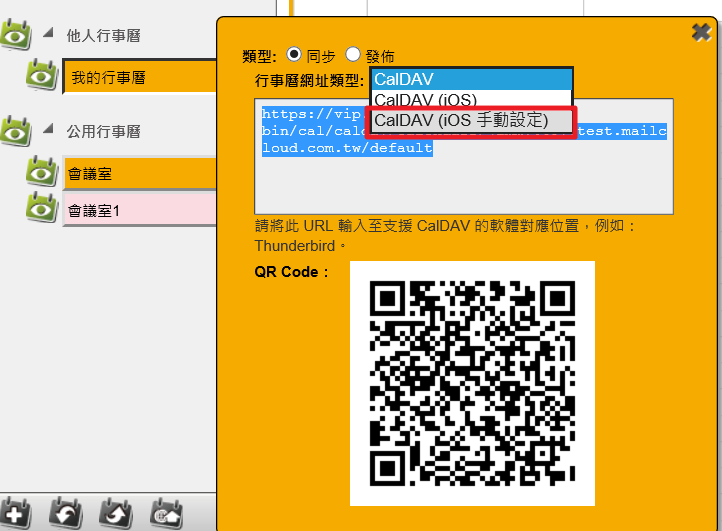Close the orange sync dialog
Screen dimensions: 722x531
[x=701, y=33]
